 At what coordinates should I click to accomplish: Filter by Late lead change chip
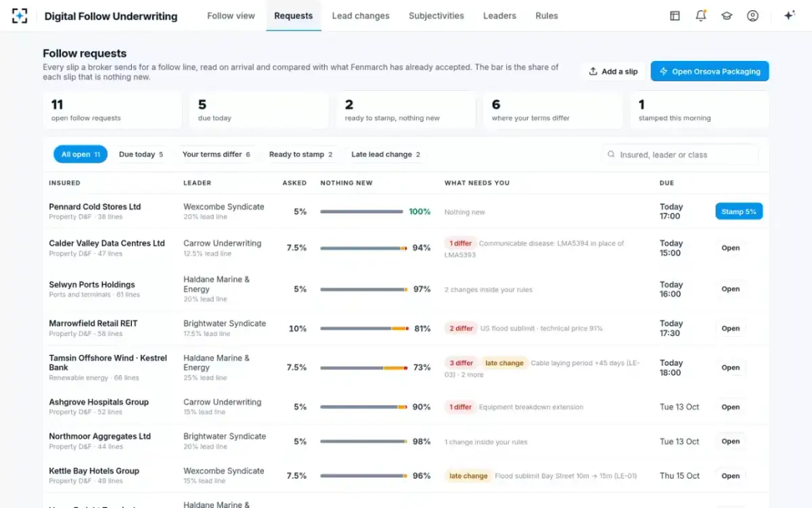386,154
